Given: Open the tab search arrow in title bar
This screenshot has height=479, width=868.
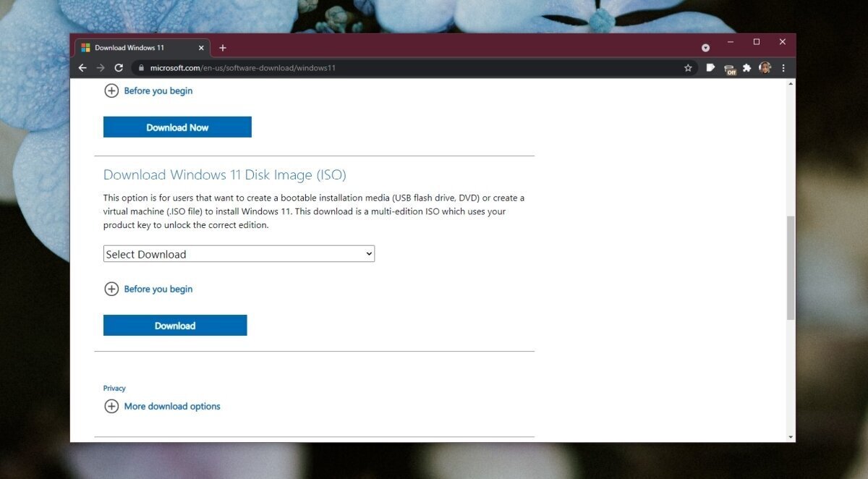Looking at the screenshot, I should [x=705, y=47].
